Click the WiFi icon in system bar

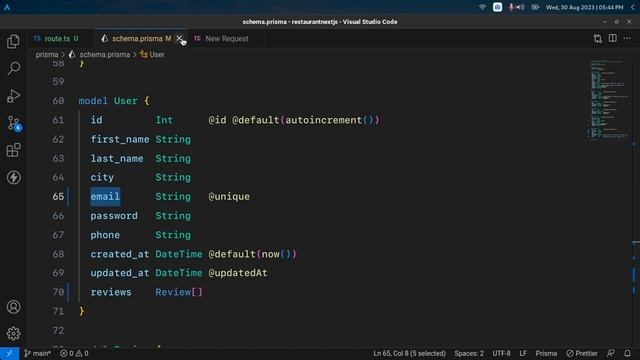pyautogui.click(x=482, y=7)
